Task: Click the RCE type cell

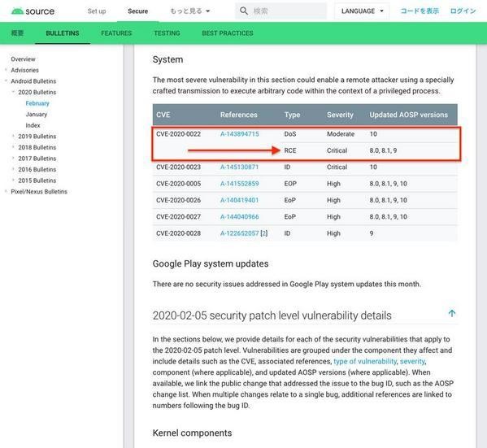Action: coord(290,150)
